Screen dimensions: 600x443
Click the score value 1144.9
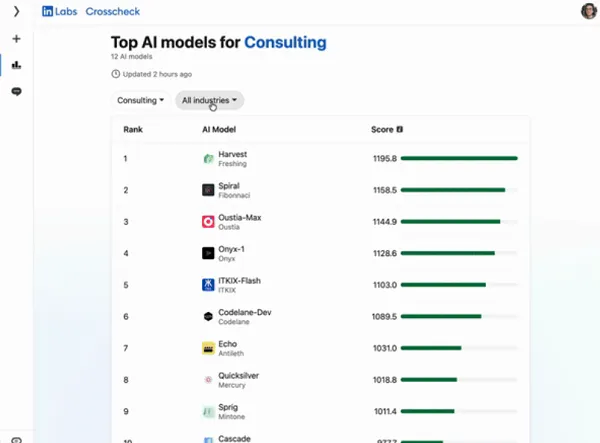[x=385, y=222]
